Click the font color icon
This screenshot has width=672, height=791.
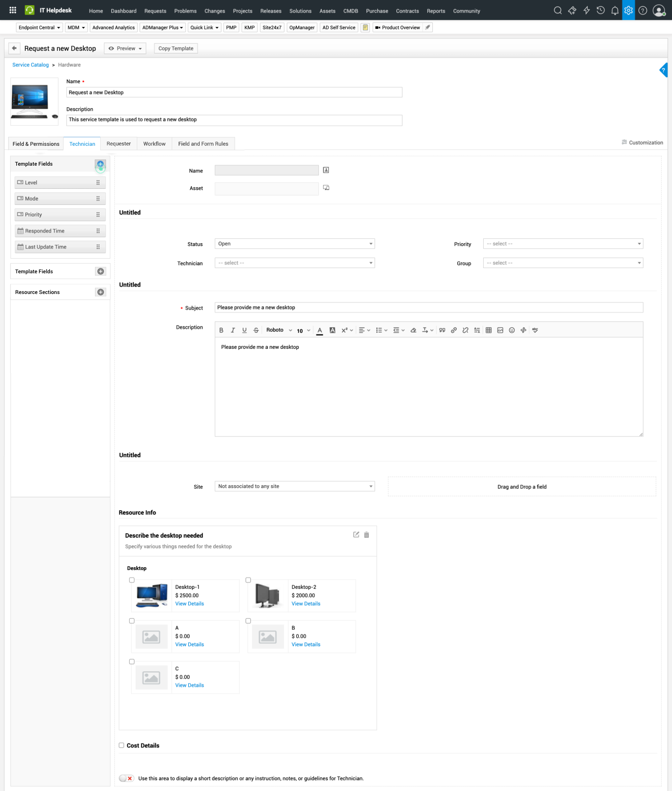click(320, 331)
